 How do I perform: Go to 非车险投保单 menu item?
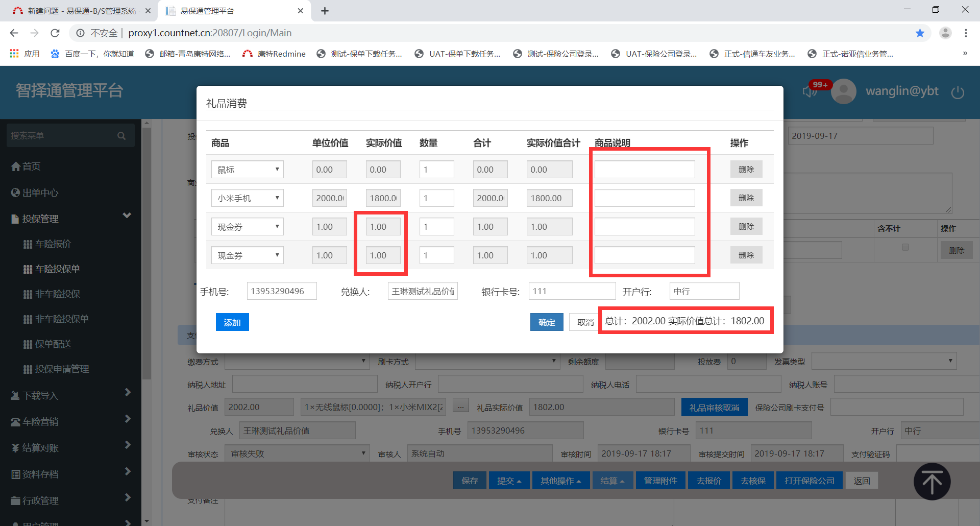(56, 319)
